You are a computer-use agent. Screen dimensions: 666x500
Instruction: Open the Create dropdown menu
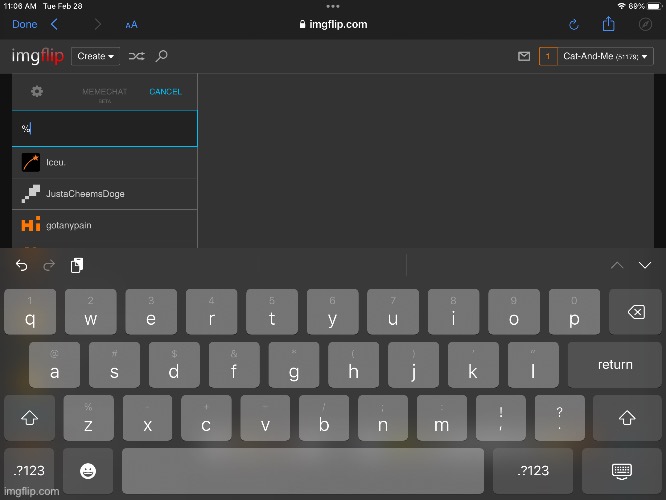tap(96, 56)
